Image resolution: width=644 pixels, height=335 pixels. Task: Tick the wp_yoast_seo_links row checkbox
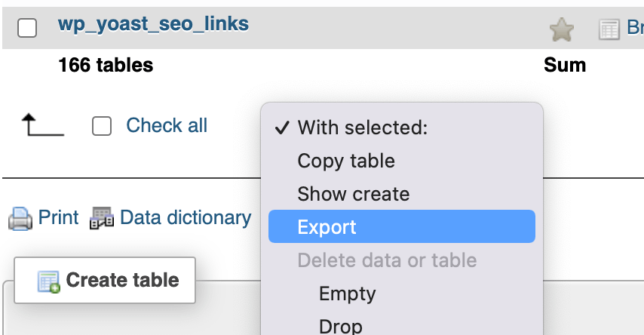tap(27, 28)
